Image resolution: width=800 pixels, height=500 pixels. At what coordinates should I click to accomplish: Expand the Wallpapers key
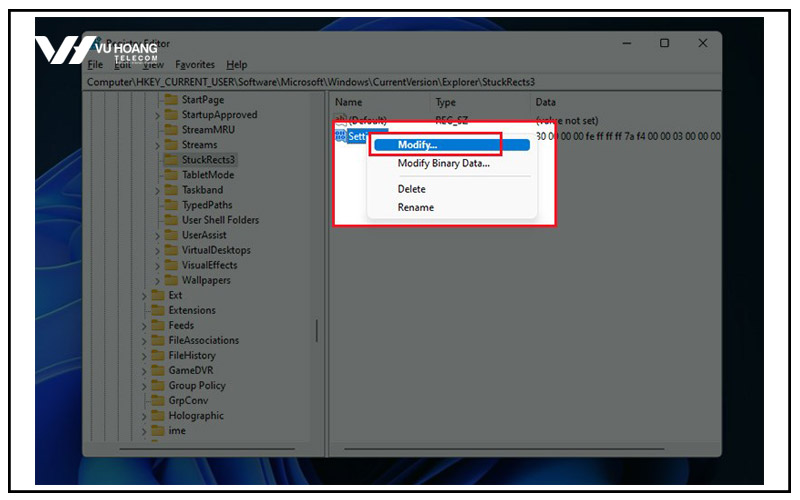[x=157, y=281]
